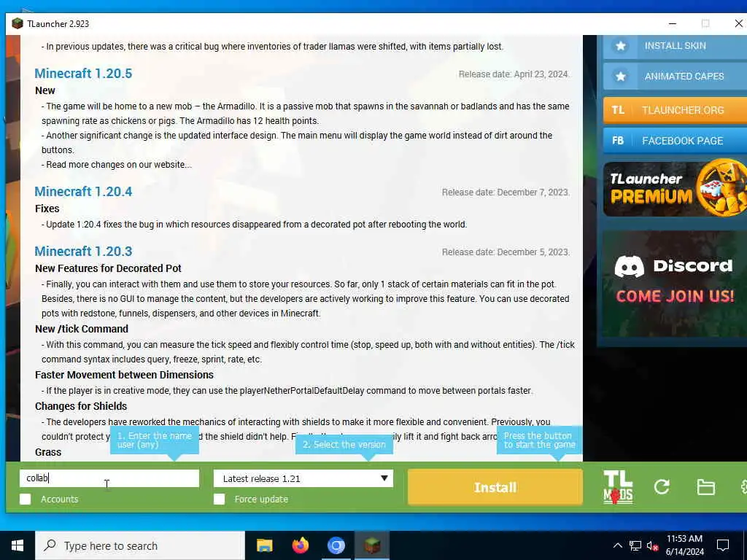Click the TLauncher title bar cube icon
This screenshot has height=560, width=747.
click(x=18, y=23)
